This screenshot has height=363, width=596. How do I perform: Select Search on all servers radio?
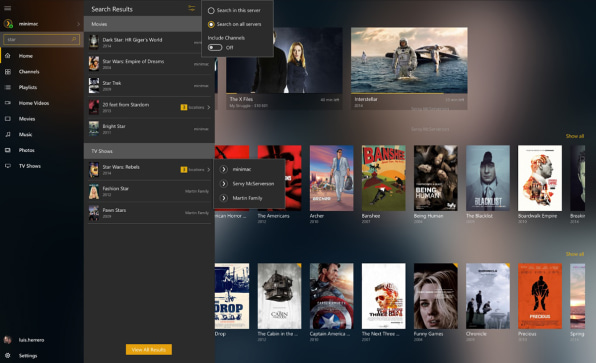(211, 24)
